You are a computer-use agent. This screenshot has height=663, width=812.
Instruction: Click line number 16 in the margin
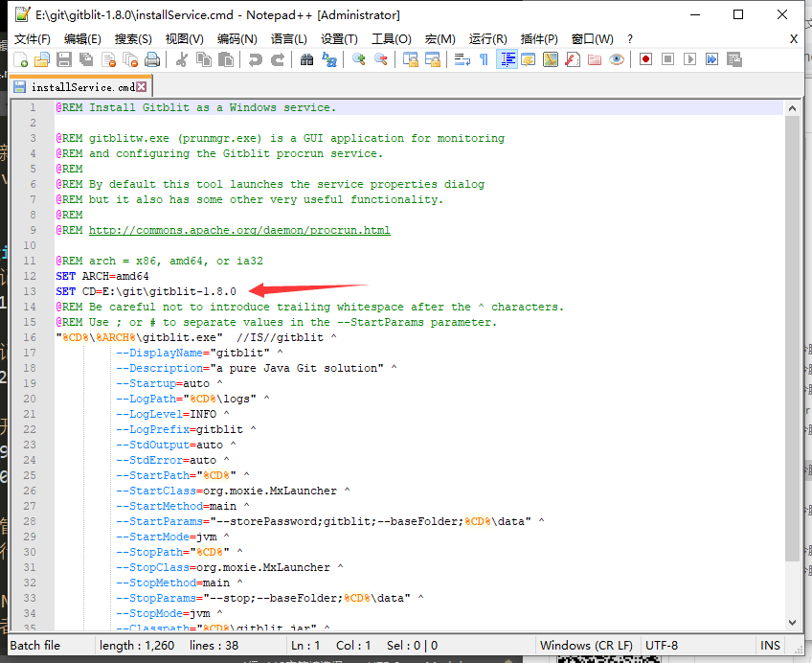[30, 337]
